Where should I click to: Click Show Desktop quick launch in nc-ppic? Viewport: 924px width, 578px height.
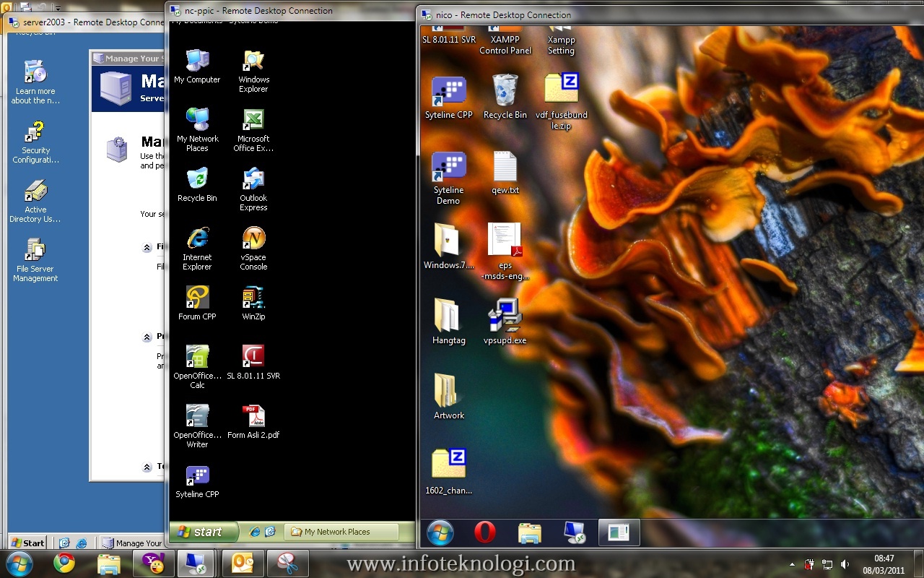270,532
